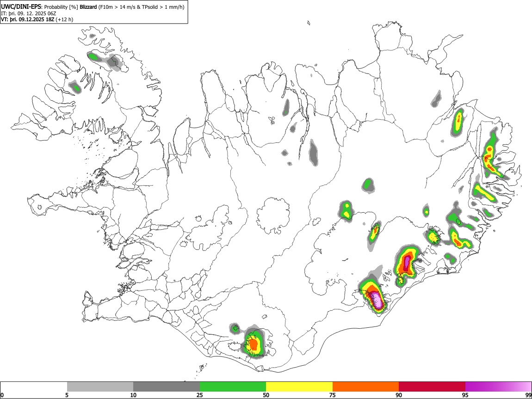Click the legend value 50

[x=266, y=395]
